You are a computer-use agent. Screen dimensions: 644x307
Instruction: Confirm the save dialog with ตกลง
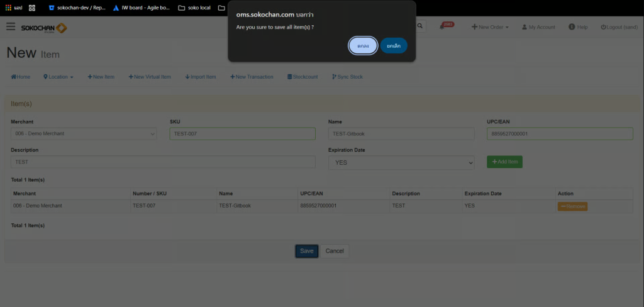click(363, 46)
